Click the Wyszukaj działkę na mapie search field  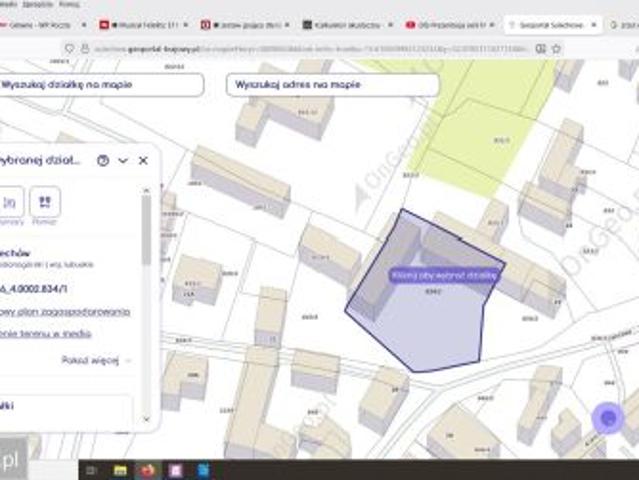(100, 85)
